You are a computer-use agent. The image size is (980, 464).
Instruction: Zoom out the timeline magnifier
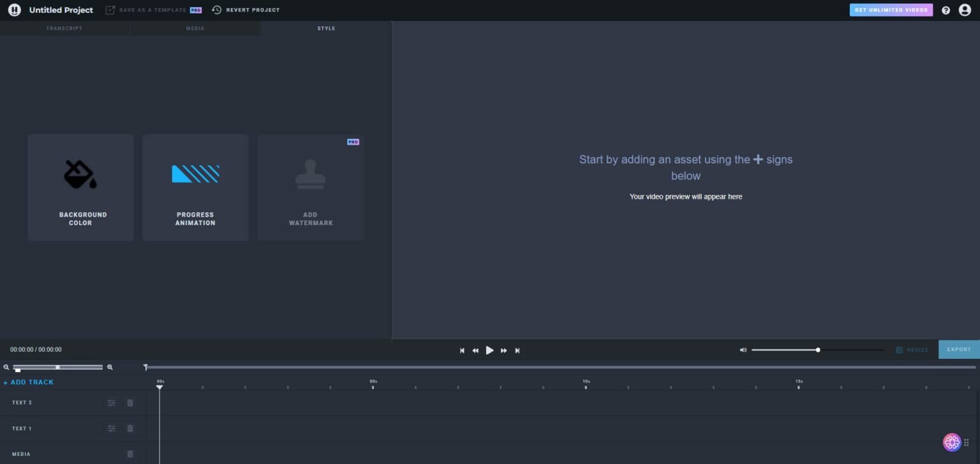click(x=6, y=367)
